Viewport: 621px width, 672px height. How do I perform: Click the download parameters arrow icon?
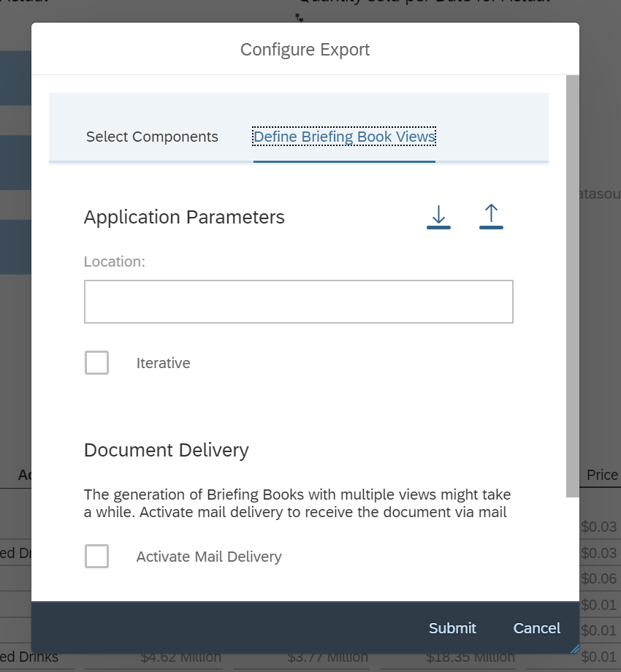[438, 217]
